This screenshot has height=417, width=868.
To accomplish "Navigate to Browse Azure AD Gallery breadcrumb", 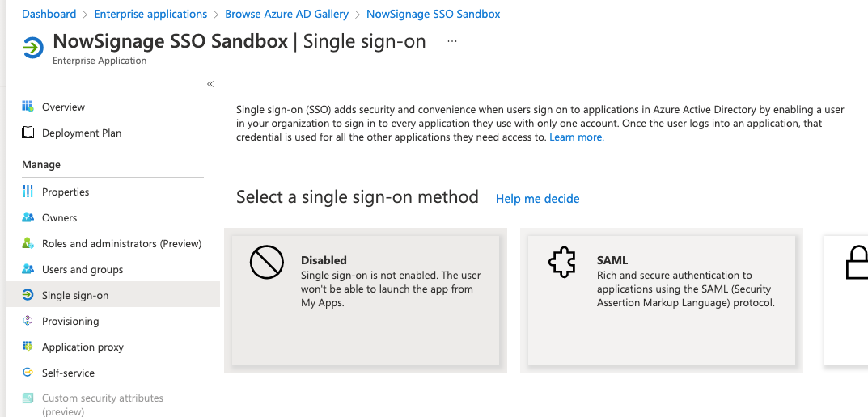I will click(286, 14).
